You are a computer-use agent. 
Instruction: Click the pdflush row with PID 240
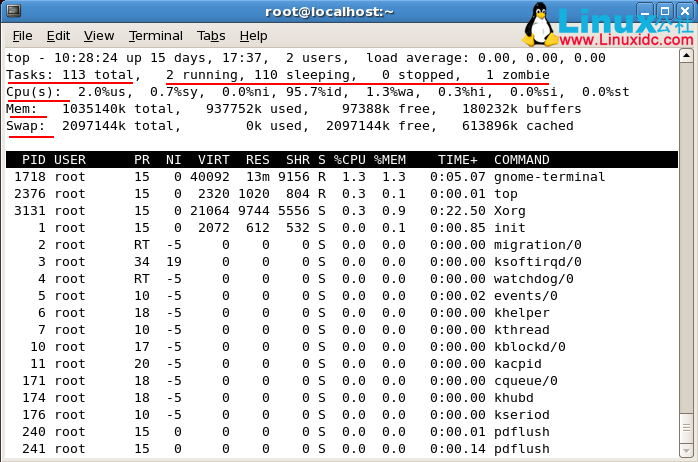(x=342, y=432)
